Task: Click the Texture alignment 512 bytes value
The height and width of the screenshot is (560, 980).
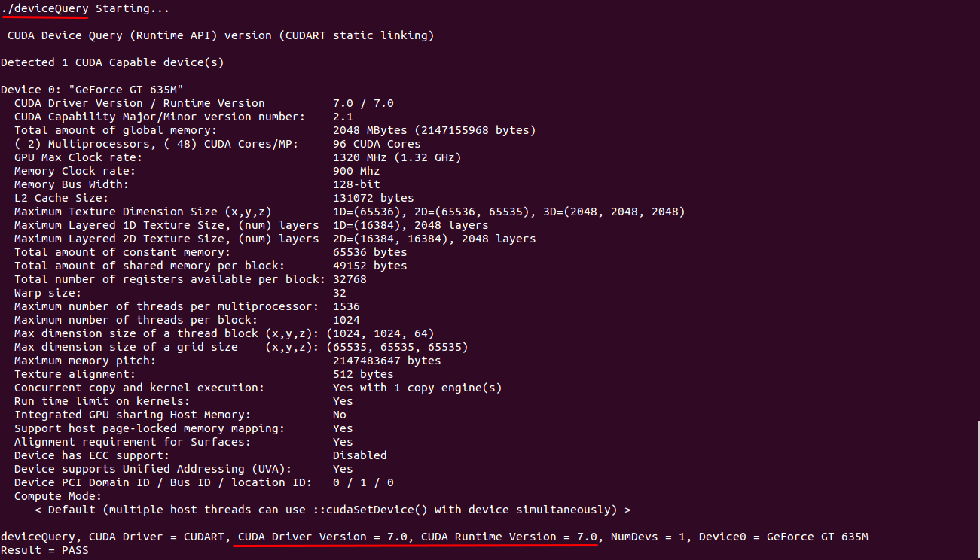Action: pyautogui.click(x=363, y=374)
